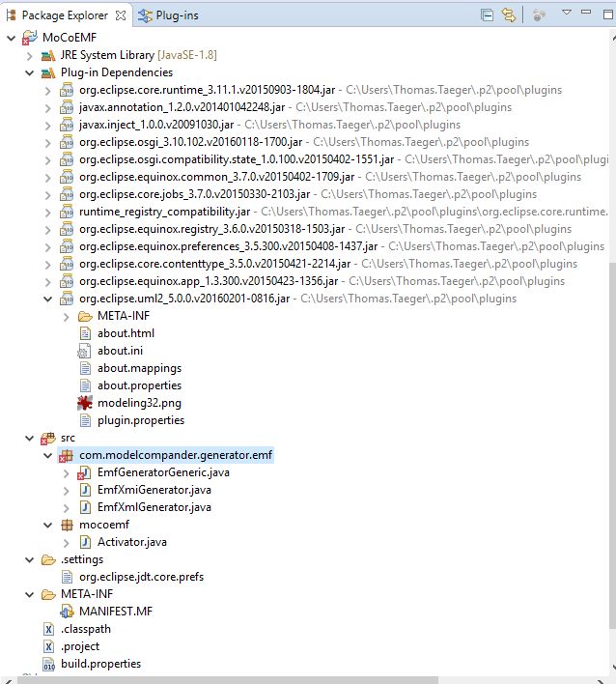Select the about.mappings file
Viewport: 616px width, 684px height.
139,369
